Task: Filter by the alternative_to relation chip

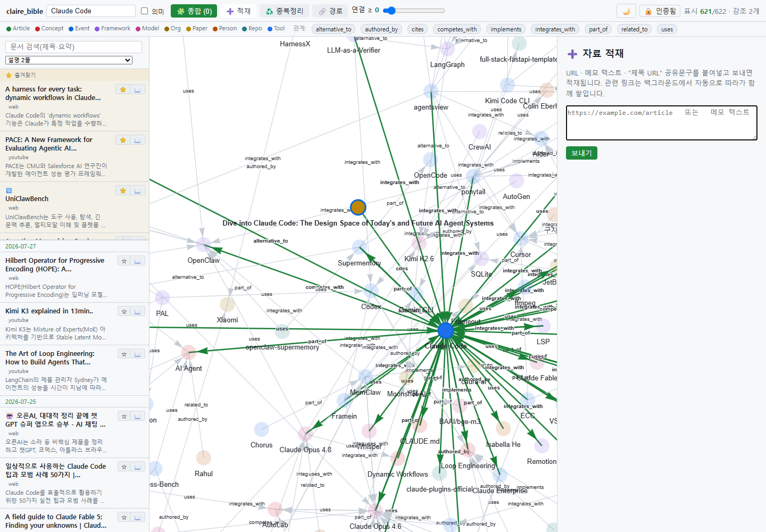Action: [x=334, y=29]
